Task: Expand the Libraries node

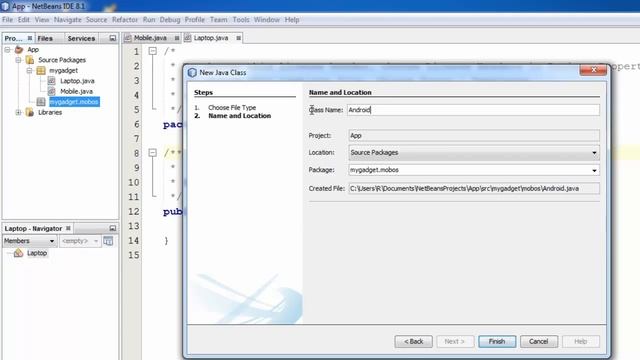Action: point(18,112)
